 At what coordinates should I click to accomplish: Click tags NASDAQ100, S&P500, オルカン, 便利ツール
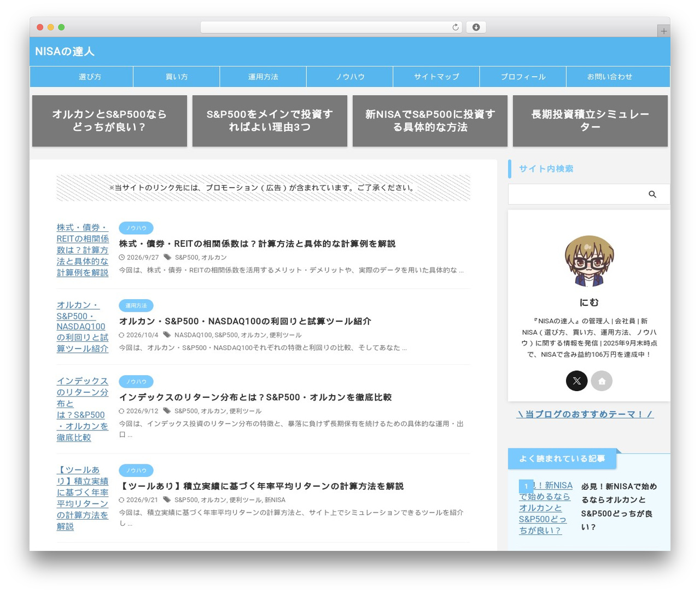pos(238,335)
